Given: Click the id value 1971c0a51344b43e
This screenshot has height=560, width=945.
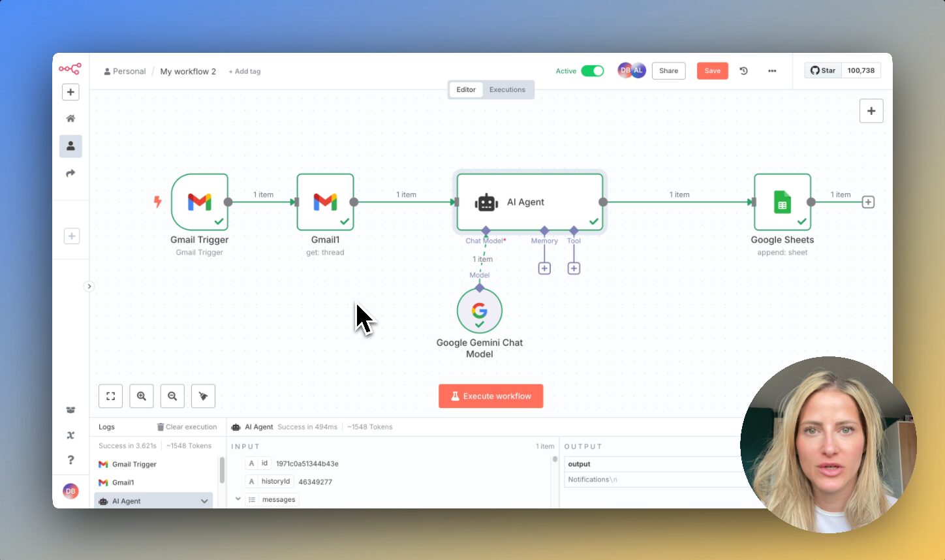Looking at the screenshot, I should coord(307,463).
